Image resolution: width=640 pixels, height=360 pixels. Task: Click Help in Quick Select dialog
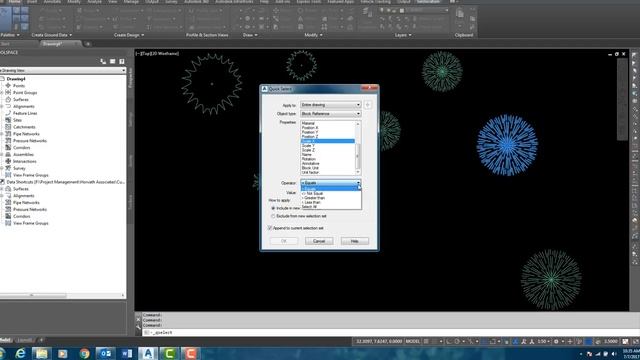tap(354, 241)
